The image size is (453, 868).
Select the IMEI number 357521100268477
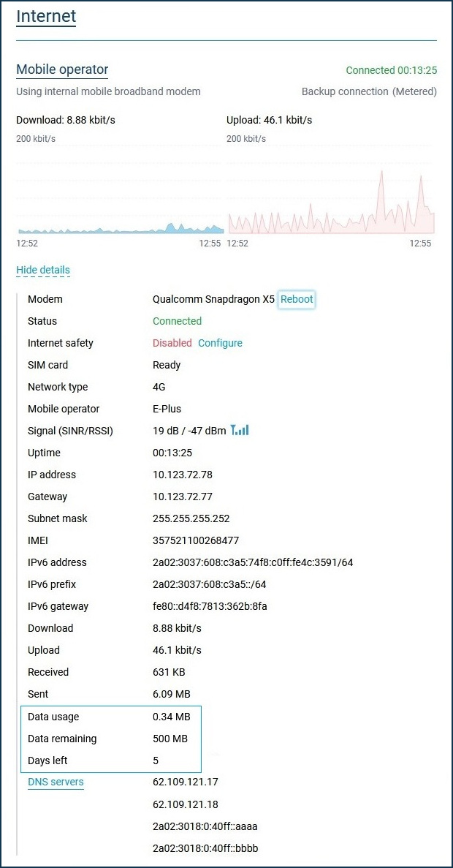[196, 540]
